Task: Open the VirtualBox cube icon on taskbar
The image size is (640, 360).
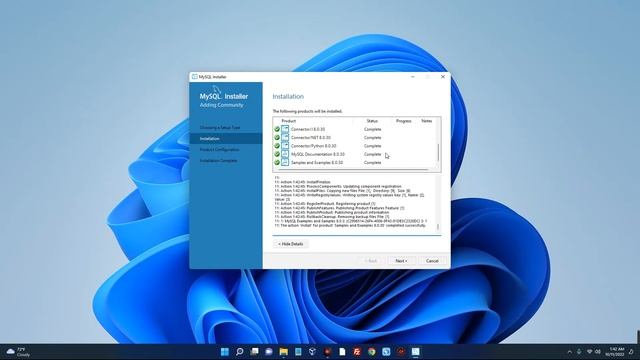Action: tap(312, 352)
